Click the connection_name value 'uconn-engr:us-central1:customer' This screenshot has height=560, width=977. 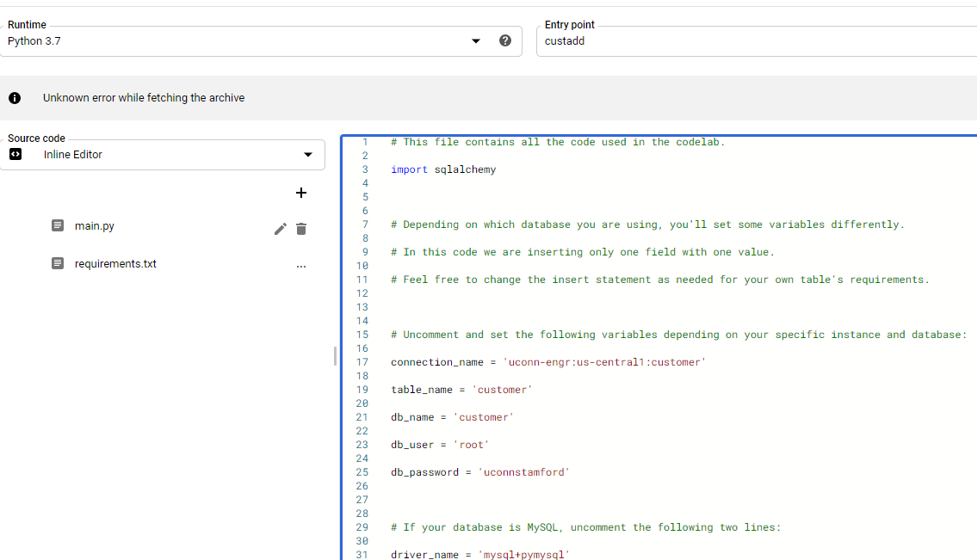[604, 362]
